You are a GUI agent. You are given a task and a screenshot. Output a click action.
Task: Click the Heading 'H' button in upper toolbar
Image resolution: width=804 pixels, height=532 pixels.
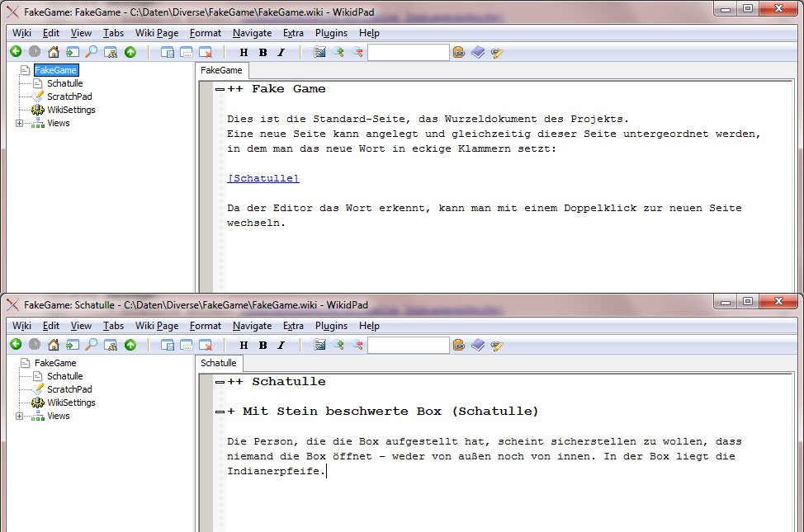pyautogui.click(x=244, y=52)
